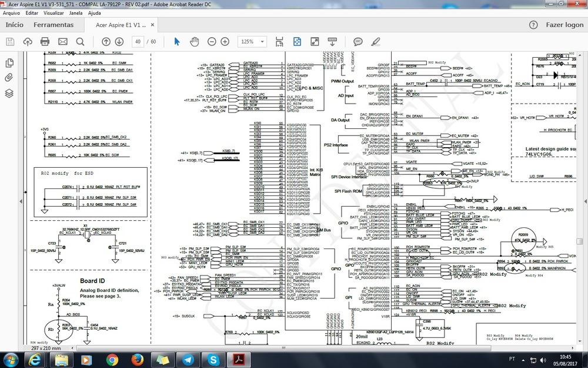Send file by email envelope icon
The height and width of the screenshot is (368, 588).
click(x=63, y=42)
